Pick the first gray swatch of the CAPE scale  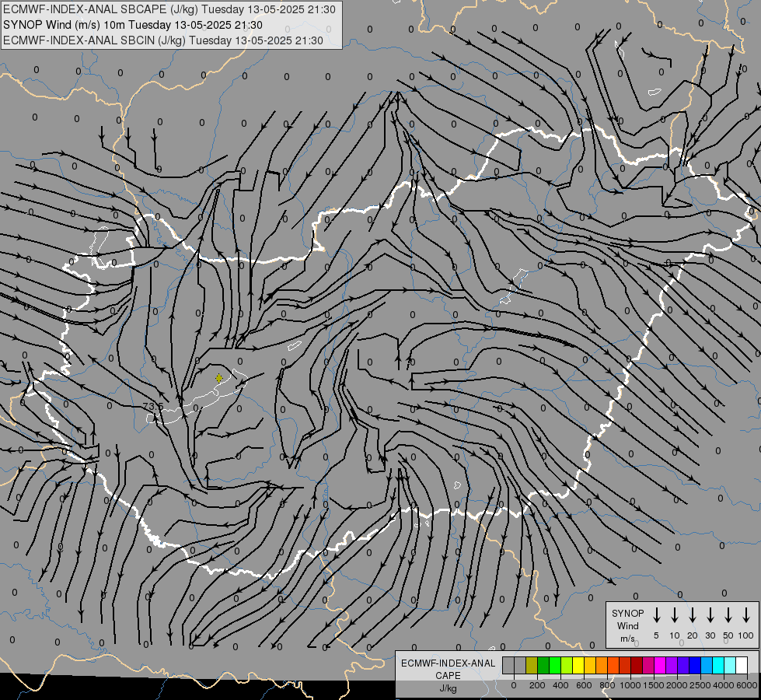[x=508, y=665]
